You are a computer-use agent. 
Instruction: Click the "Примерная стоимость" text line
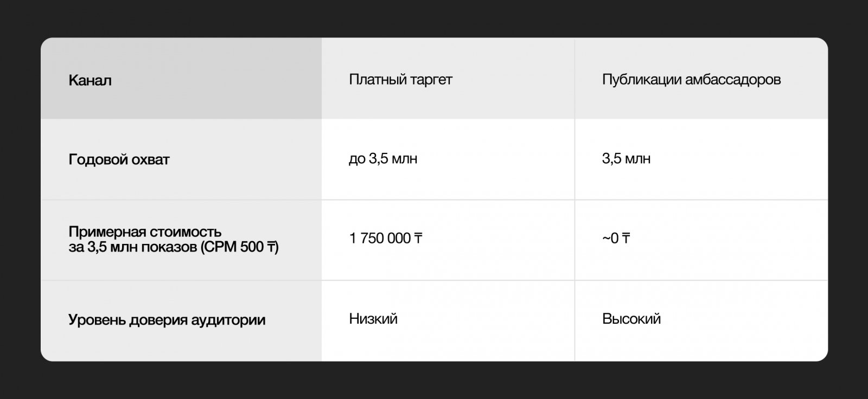[x=145, y=232]
